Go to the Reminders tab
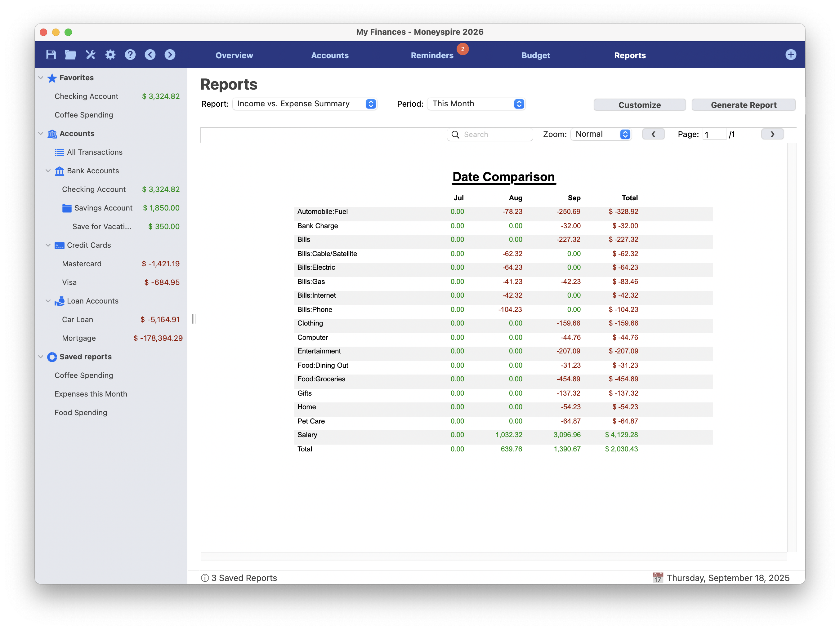The height and width of the screenshot is (630, 840). click(x=432, y=55)
